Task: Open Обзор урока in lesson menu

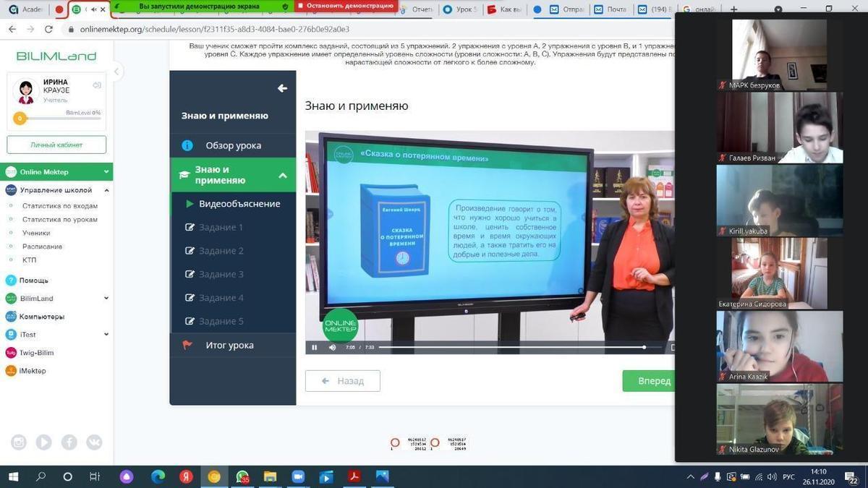Action: tap(233, 145)
